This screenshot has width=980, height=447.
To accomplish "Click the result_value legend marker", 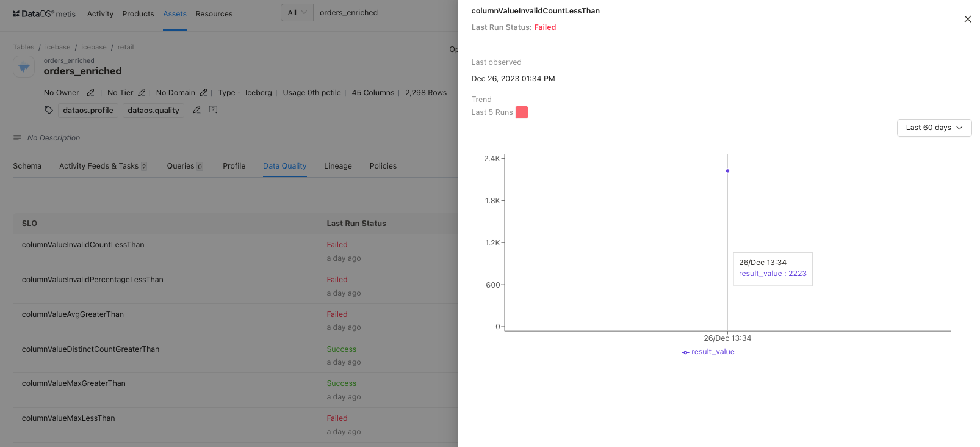I will pyautogui.click(x=685, y=352).
